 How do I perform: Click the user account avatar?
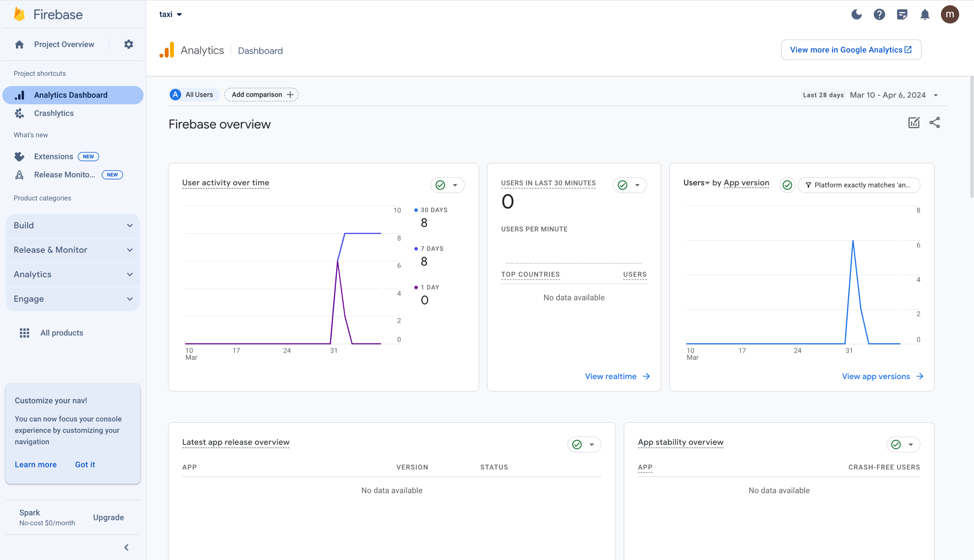[x=949, y=15]
